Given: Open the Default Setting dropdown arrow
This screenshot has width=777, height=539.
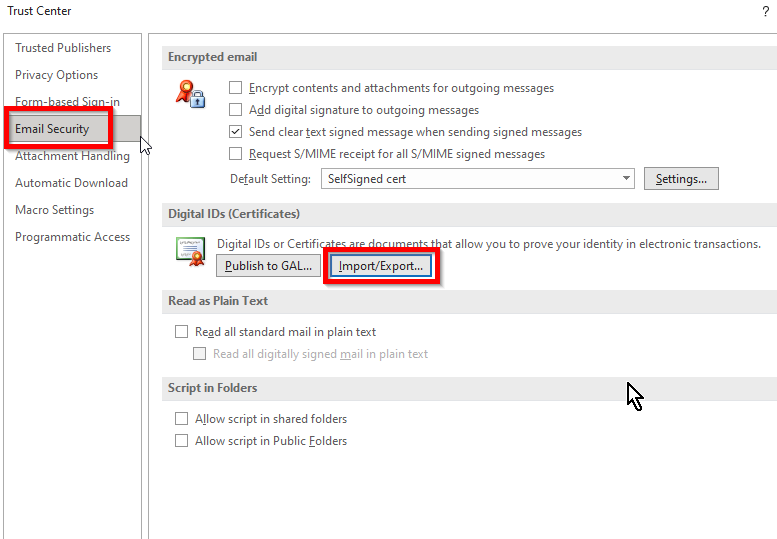Looking at the screenshot, I should pos(626,179).
